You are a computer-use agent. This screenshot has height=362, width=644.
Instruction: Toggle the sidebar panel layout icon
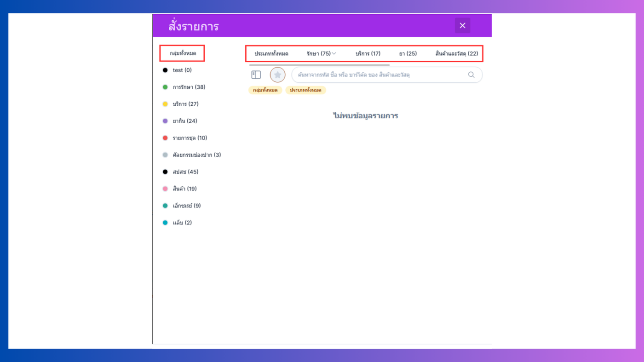pos(256,75)
